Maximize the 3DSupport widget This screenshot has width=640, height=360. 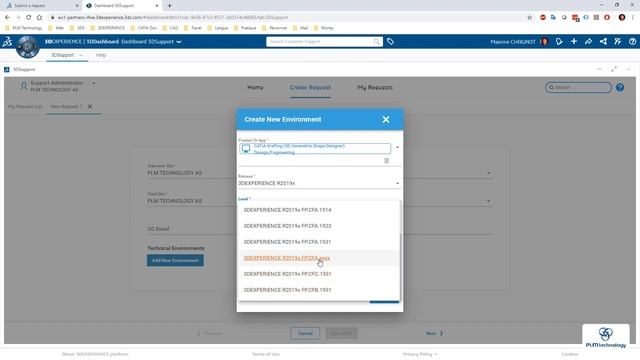pos(614,69)
